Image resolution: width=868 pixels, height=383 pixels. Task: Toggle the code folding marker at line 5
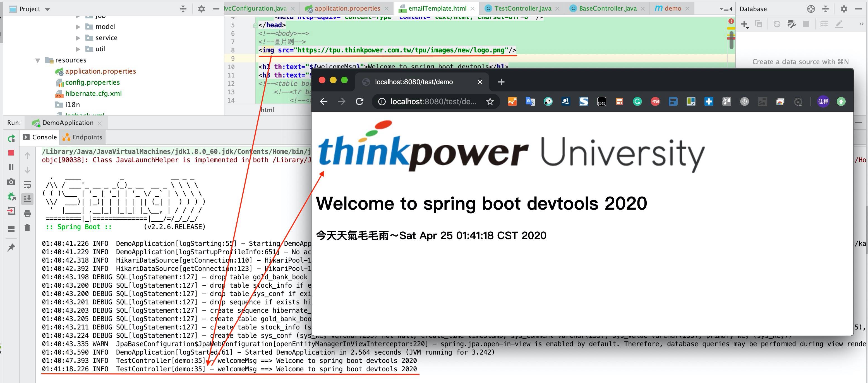point(255,26)
